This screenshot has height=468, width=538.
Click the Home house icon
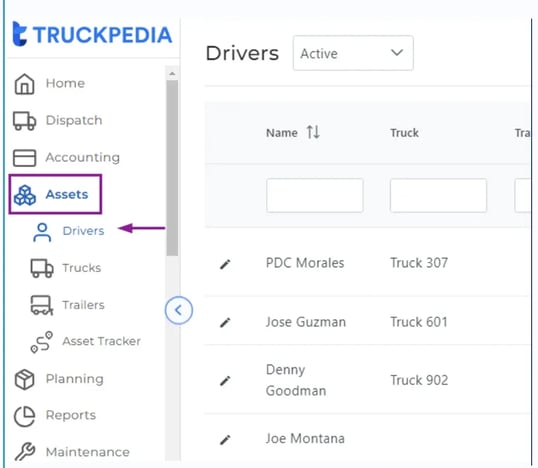tap(24, 84)
